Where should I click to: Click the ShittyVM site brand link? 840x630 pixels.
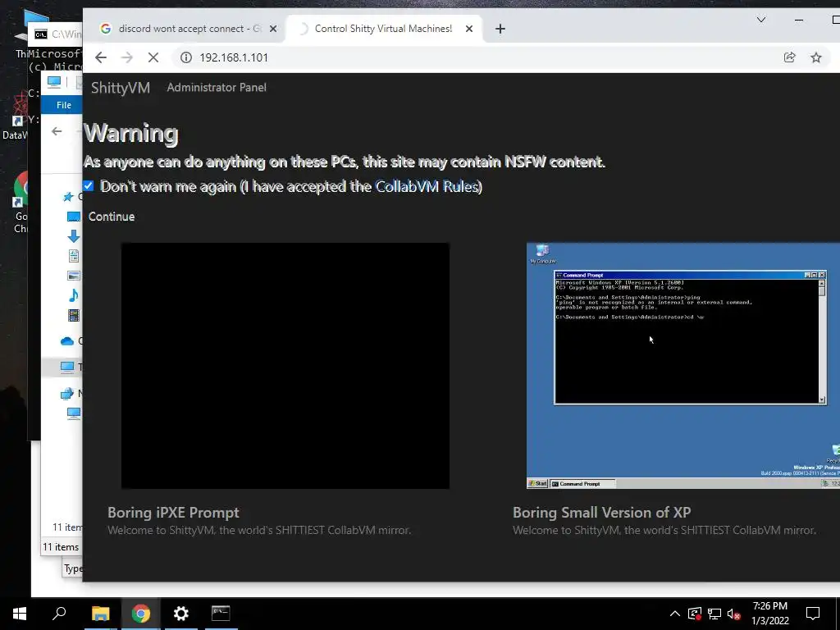(x=121, y=88)
